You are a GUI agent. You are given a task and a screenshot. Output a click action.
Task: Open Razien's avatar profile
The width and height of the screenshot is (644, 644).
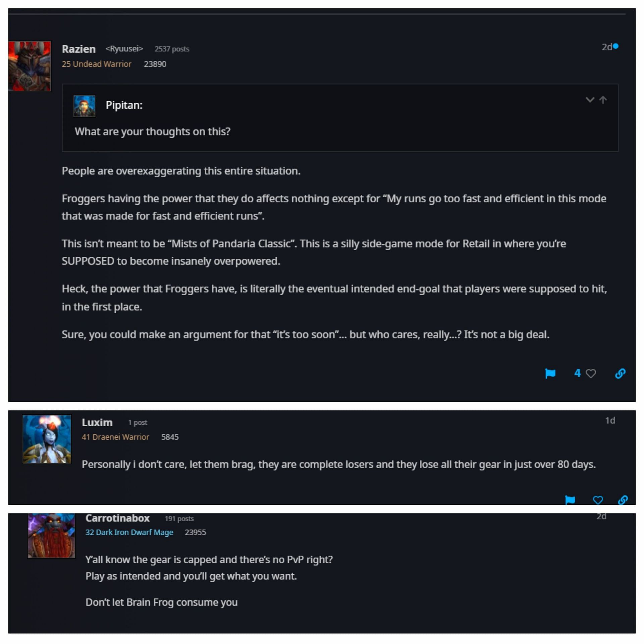pos(30,66)
